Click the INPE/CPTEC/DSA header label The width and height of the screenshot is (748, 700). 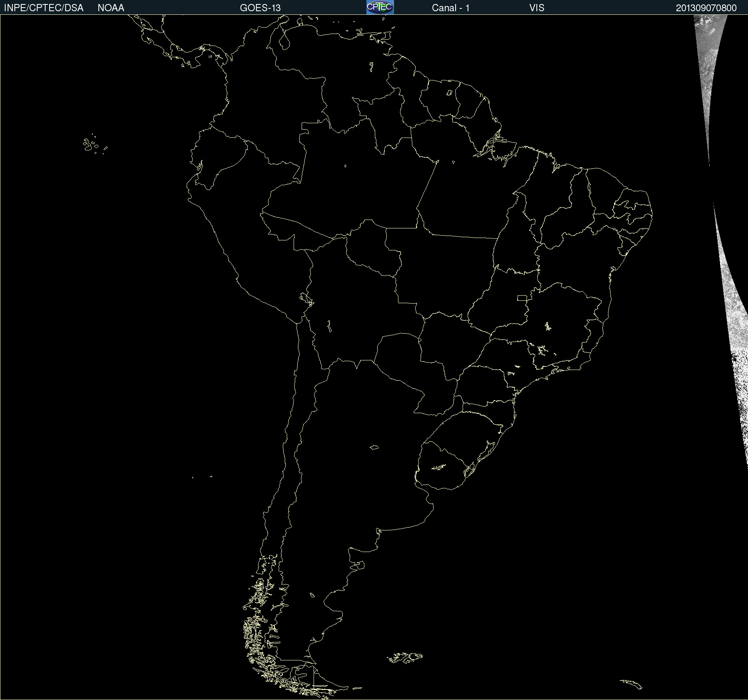click(44, 8)
